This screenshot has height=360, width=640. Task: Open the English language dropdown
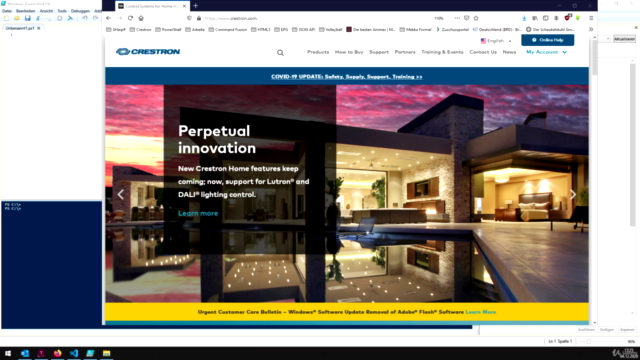coord(496,41)
